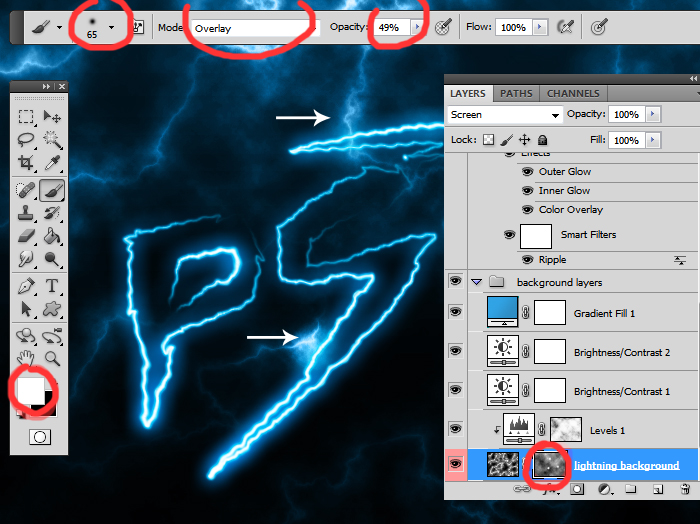
Task: Hide the Smart Filters
Action: pyautogui.click(x=509, y=234)
